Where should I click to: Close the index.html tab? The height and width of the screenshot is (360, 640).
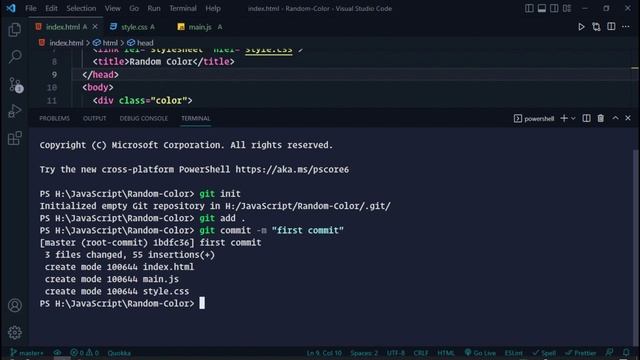point(95,27)
